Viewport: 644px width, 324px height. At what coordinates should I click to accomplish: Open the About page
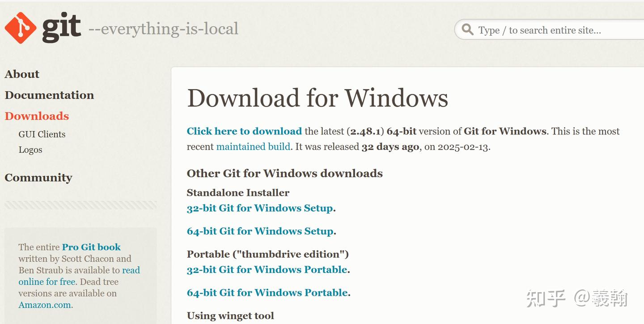click(x=21, y=74)
